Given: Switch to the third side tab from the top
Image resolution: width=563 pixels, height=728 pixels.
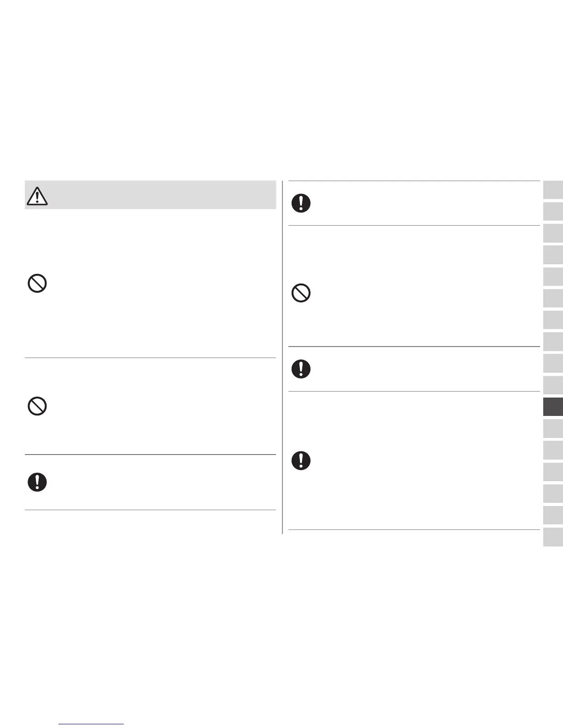Looking at the screenshot, I should (553, 233).
